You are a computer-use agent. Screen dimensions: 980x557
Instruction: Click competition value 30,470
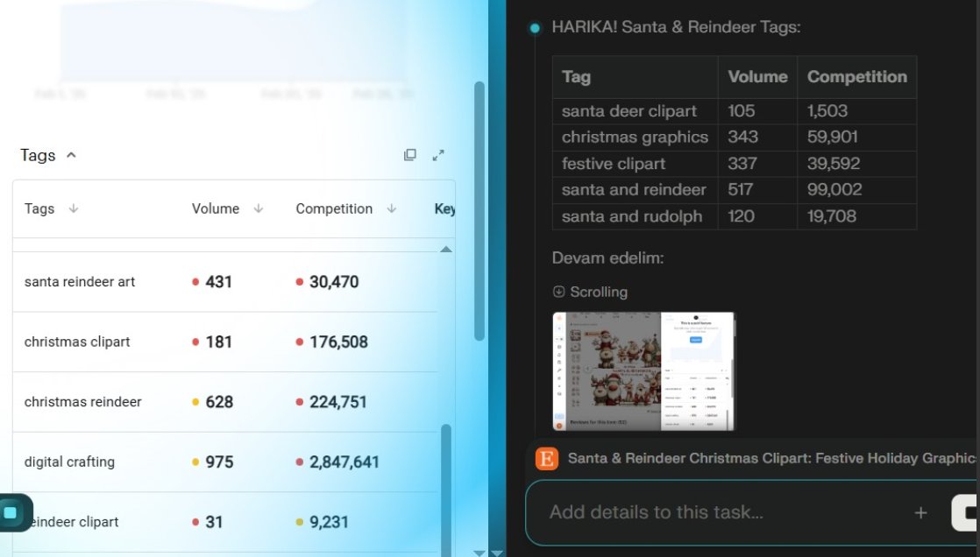tap(334, 282)
